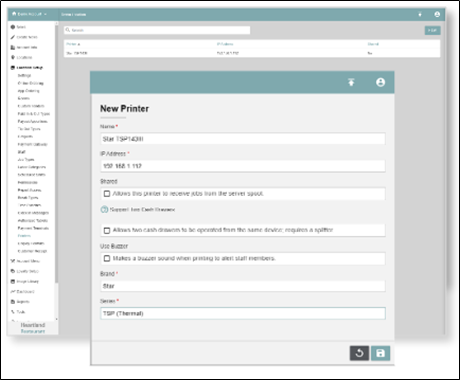Open the Series dropdown showing TSP (Thermal)
The width and height of the screenshot is (460, 380).
point(243,313)
